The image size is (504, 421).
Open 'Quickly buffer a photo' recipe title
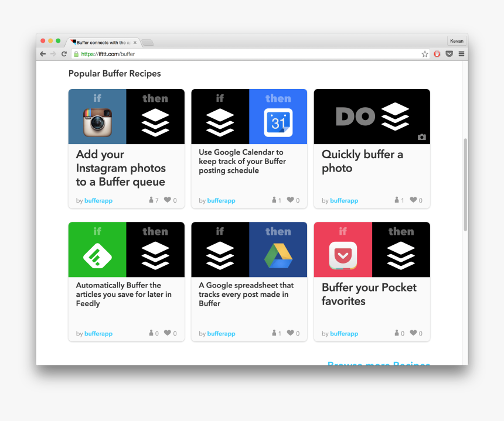362,161
